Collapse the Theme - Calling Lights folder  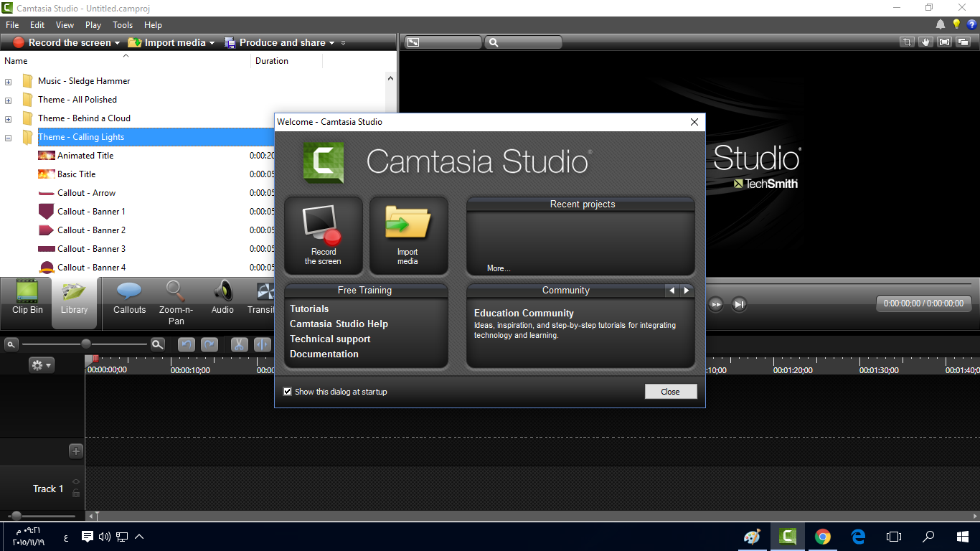[x=8, y=138]
